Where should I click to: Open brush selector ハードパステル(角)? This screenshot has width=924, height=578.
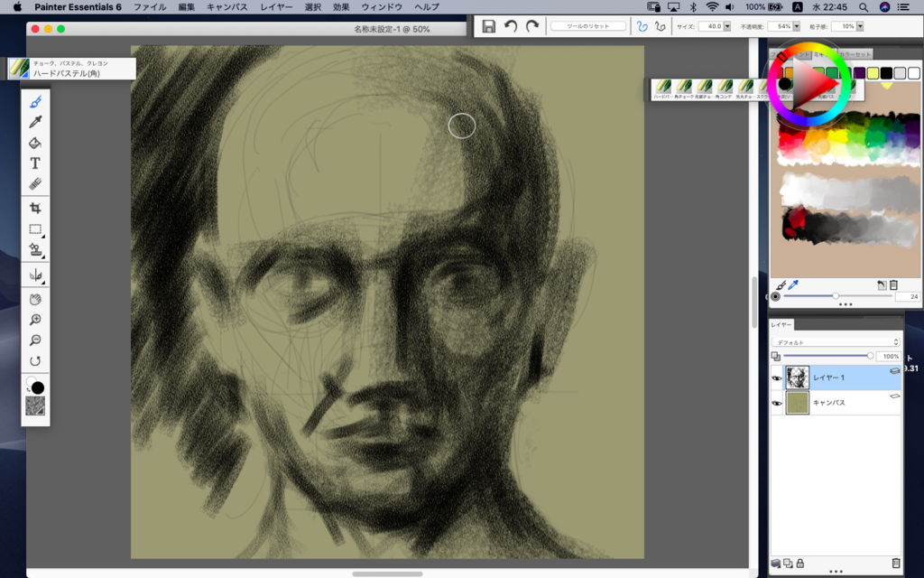pyautogui.click(x=72, y=69)
